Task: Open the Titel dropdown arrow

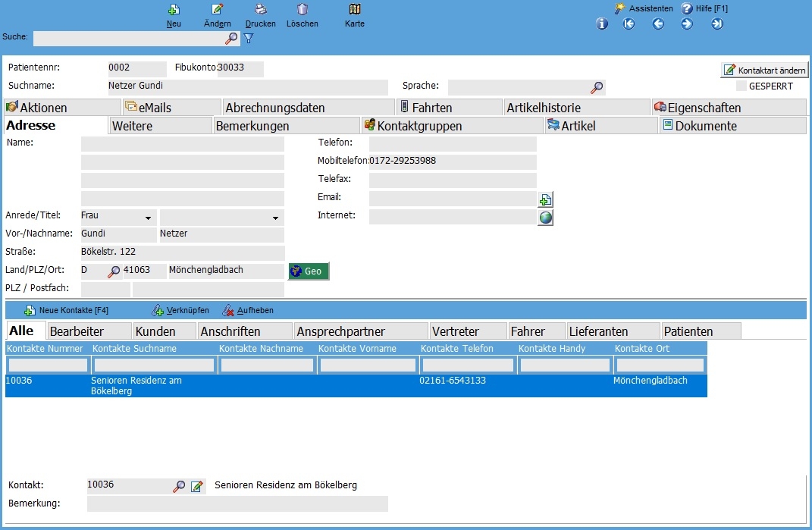Action: (275, 218)
